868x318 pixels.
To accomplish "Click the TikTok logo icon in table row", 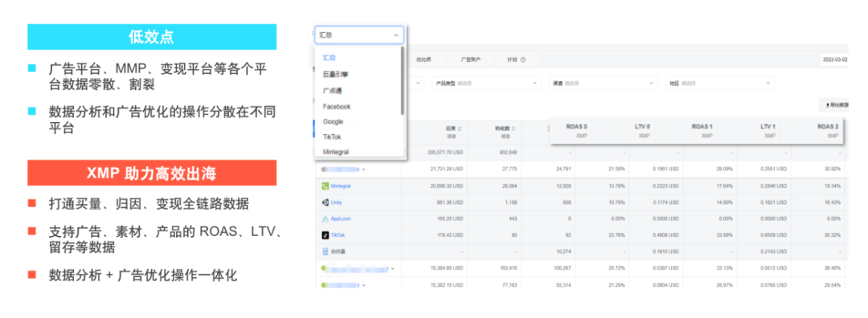I will 325,235.
